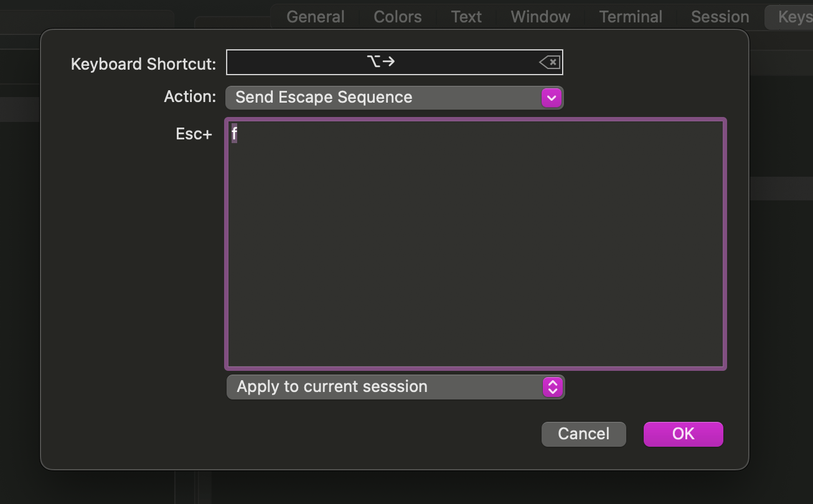Click the letter f in escape field
Screen dimensions: 813x504
coord(234,134)
